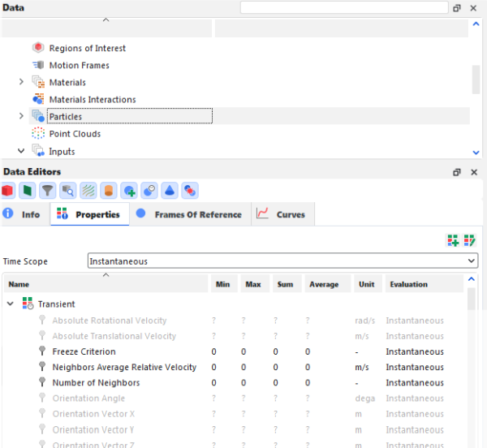Sort by the Min column header
This screenshot has width=487, height=448.
(x=224, y=284)
